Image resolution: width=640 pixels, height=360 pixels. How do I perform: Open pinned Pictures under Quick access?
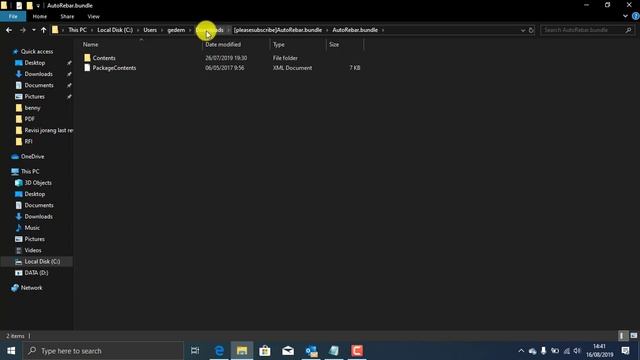coord(34,97)
